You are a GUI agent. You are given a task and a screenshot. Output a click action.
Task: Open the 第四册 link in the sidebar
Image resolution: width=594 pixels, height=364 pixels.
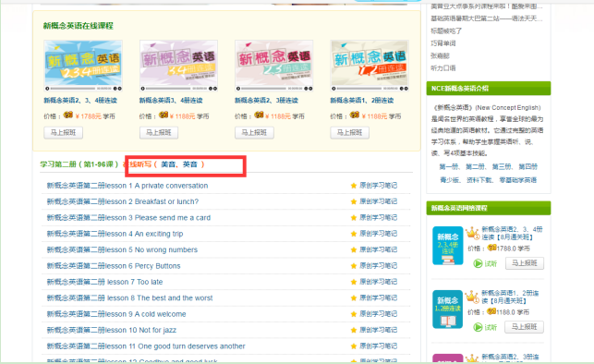(x=528, y=166)
